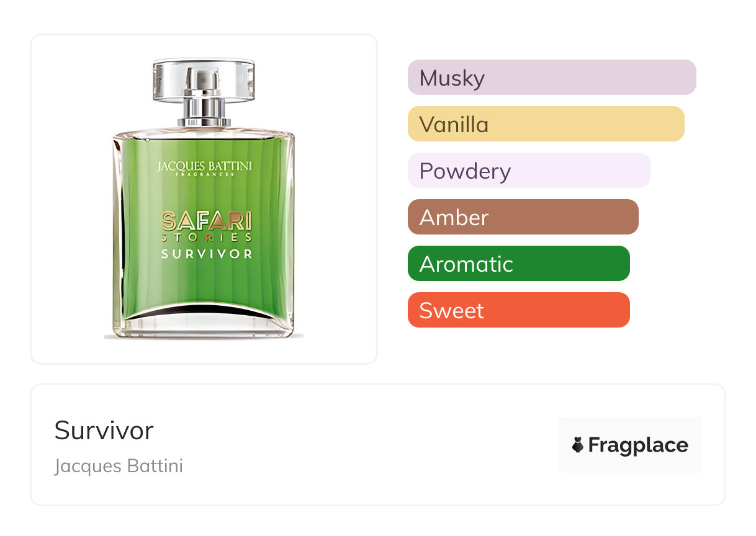The height and width of the screenshot is (536, 756).
Task: Click the Musky accord bar
Action: pos(552,78)
